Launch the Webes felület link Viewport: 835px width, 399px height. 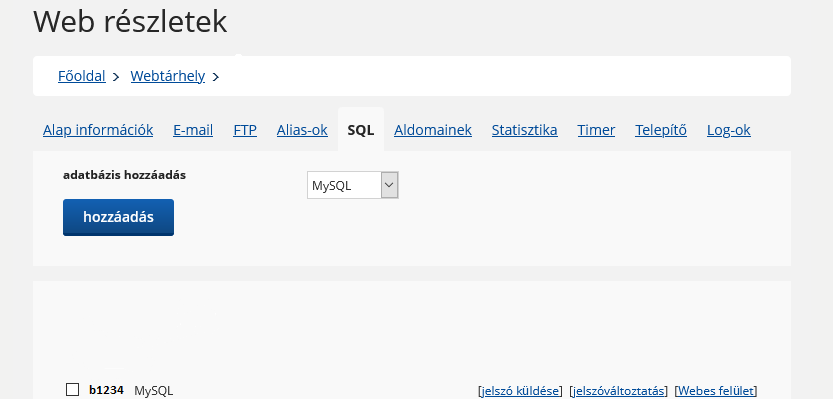tap(716, 391)
